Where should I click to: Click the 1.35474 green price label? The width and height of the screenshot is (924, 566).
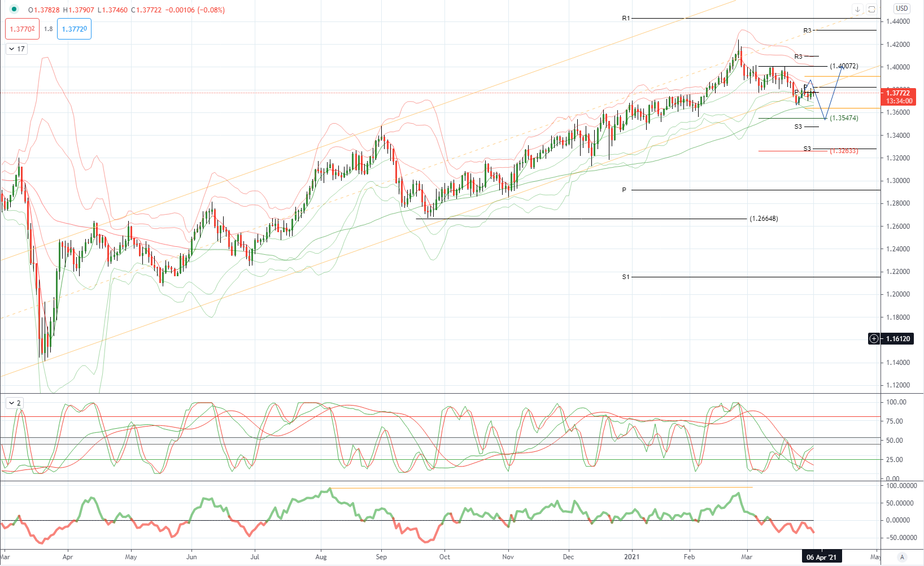pyautogui.click(x=844, y=118)
